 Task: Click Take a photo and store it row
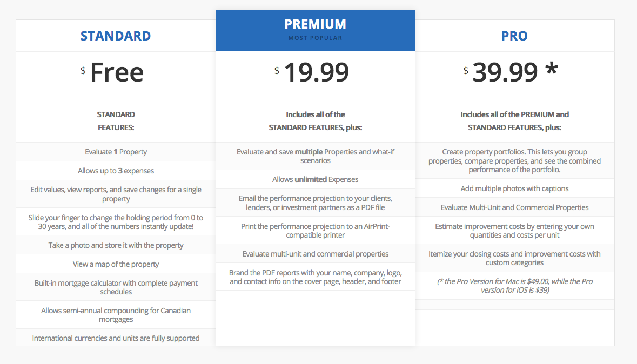(116, 245)
